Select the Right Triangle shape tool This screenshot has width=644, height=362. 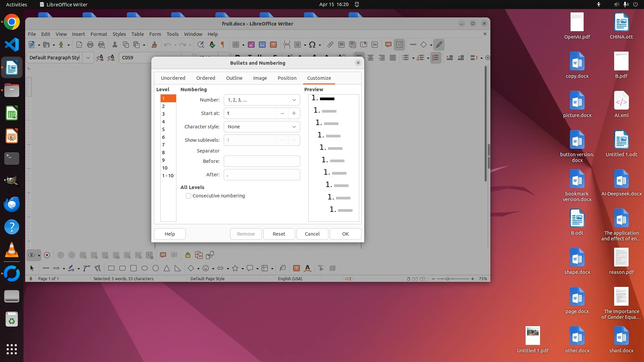tap(177, 268)
